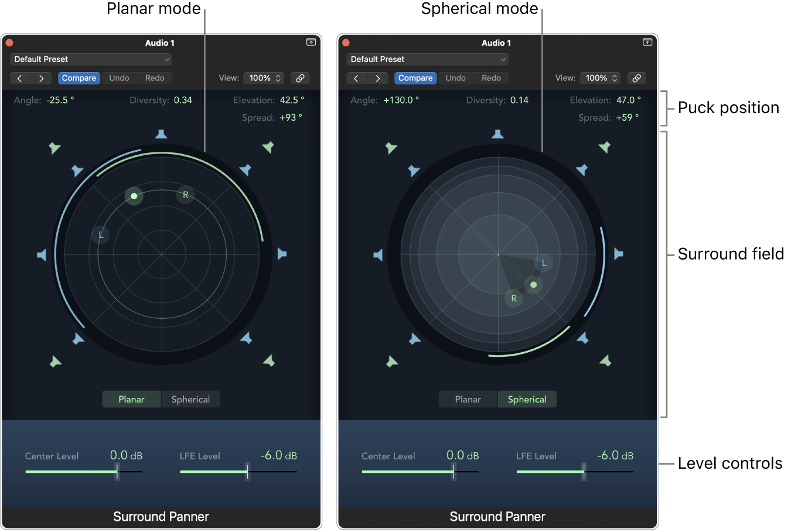Click the left side speaker icon in planar panner
Viewport: 791px width, 532px height.
(42, 254)
